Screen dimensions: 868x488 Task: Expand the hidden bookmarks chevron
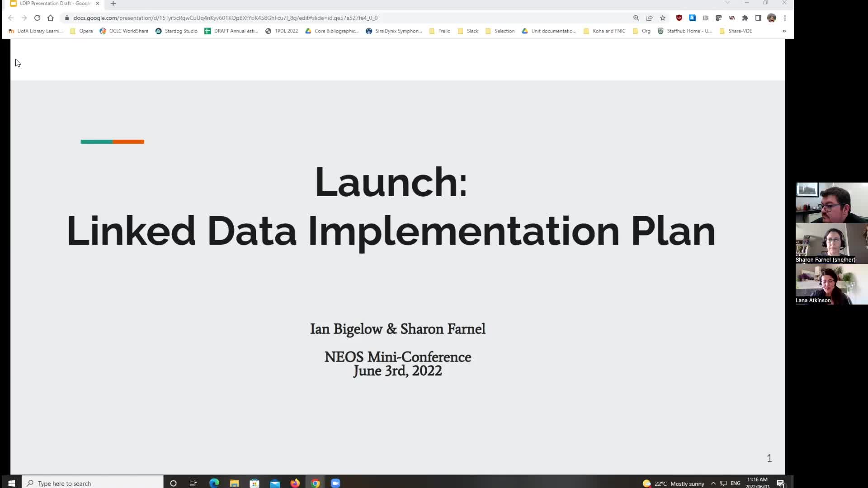click(784, 31)
